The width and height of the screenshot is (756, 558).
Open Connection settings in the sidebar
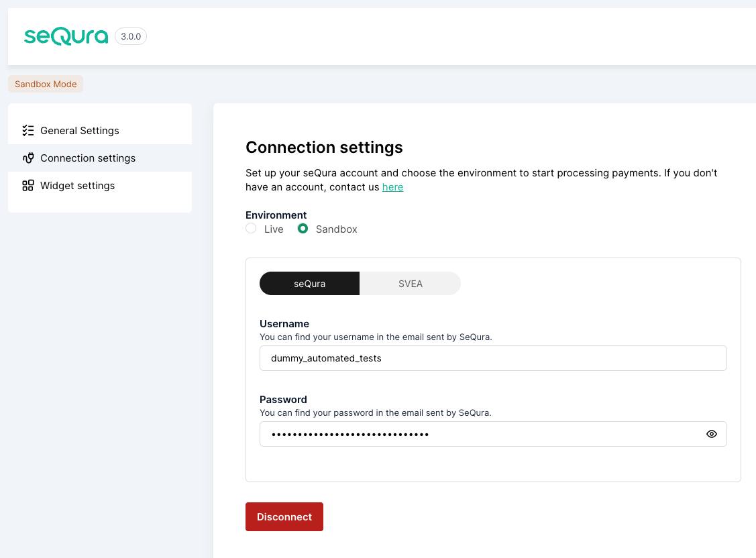100,158
